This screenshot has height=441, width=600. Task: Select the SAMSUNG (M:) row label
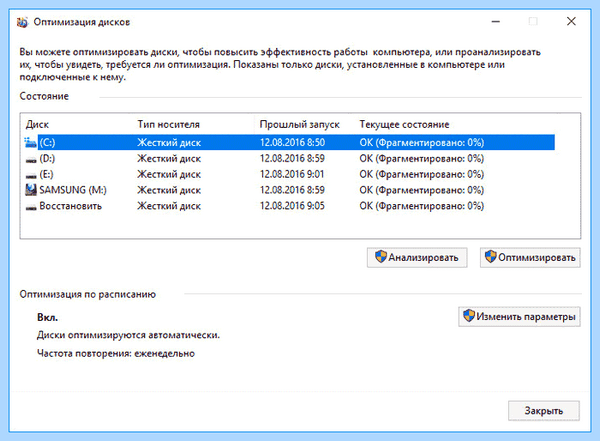pyautogui.click(x=73, y=190)
